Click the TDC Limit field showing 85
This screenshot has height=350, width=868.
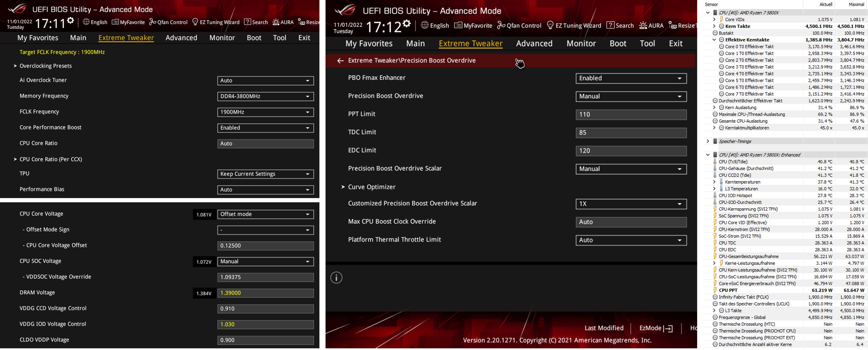pos(631,133)
